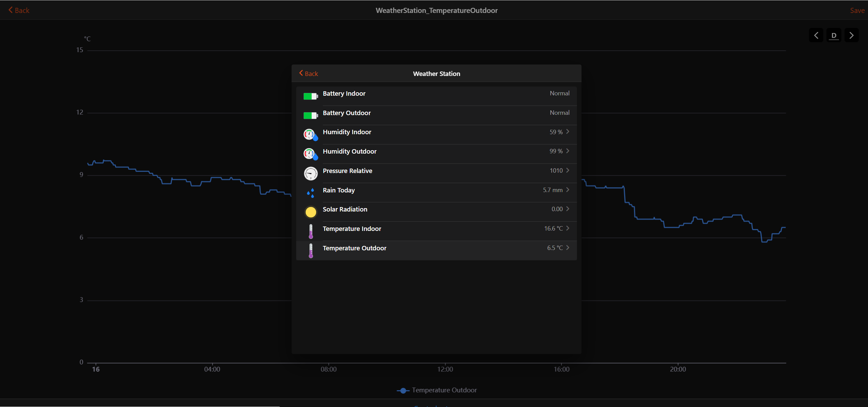Select the Solar Radiation row

pyautogui.click(x=436, y=209)
